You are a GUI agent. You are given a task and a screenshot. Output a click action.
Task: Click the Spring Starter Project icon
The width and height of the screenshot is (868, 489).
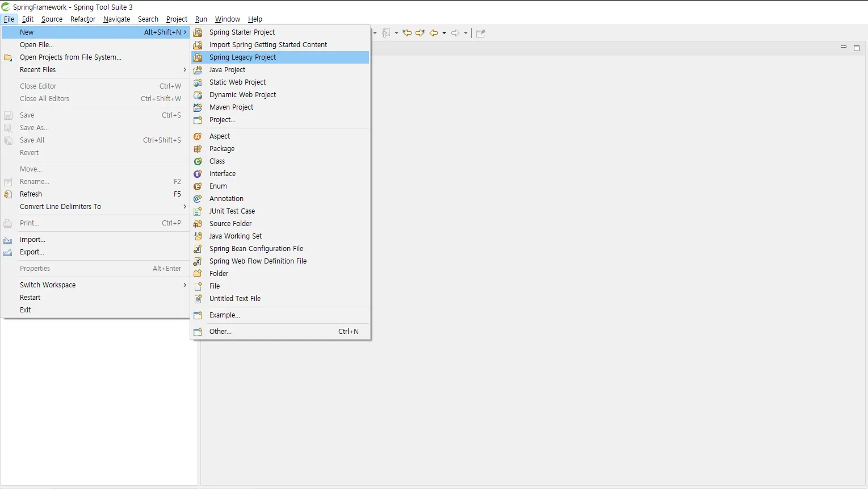pyautogui.click(x=198, y=32)
